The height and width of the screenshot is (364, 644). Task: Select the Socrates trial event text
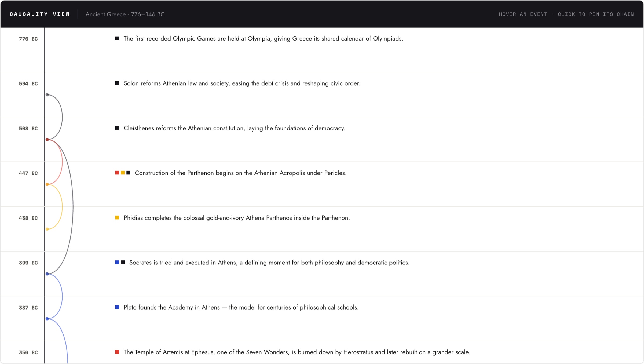pos(269,263)
